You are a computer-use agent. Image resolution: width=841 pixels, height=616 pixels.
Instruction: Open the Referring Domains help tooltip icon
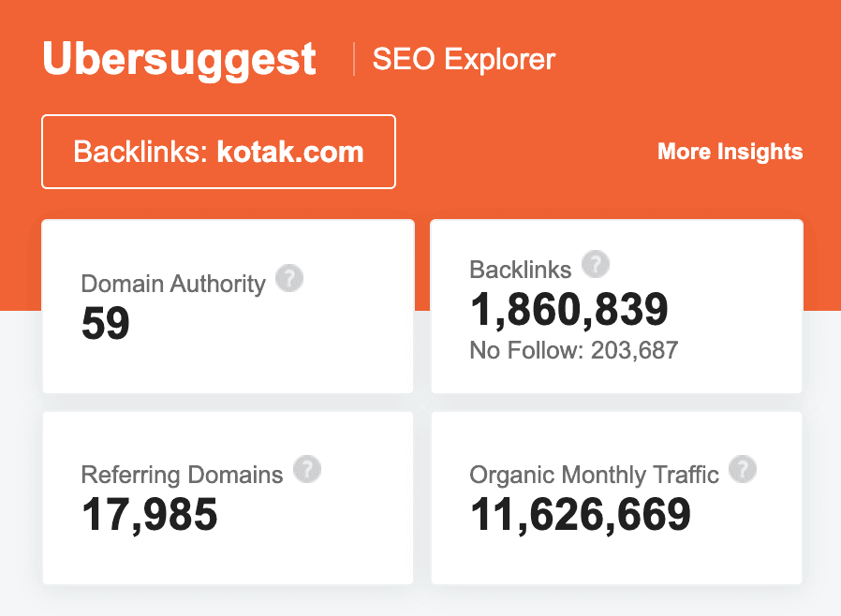308,469
